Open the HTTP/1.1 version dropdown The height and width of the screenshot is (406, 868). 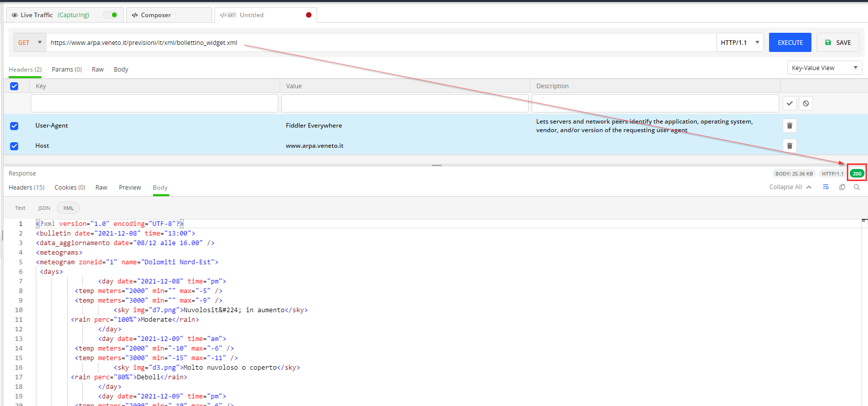pos(740,42)
